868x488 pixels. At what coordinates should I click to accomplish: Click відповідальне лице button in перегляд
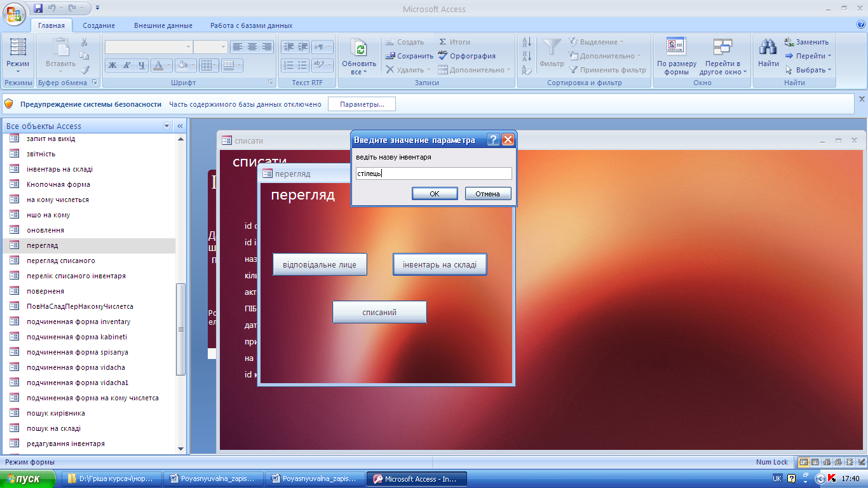(320, 264)
